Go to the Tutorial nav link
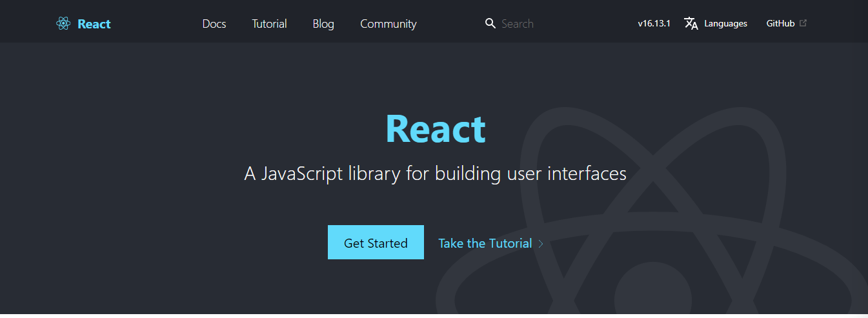Viewport: 868px width, 318px height. coord(269,24)
